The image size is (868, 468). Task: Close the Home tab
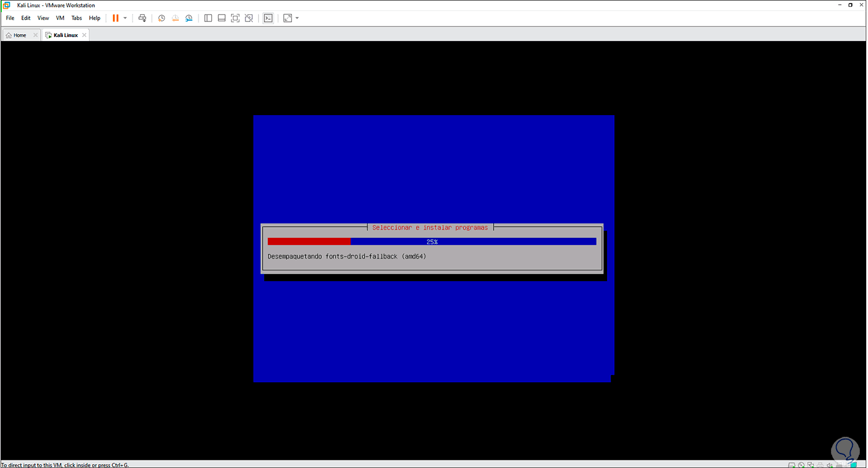tap(35, 35)
